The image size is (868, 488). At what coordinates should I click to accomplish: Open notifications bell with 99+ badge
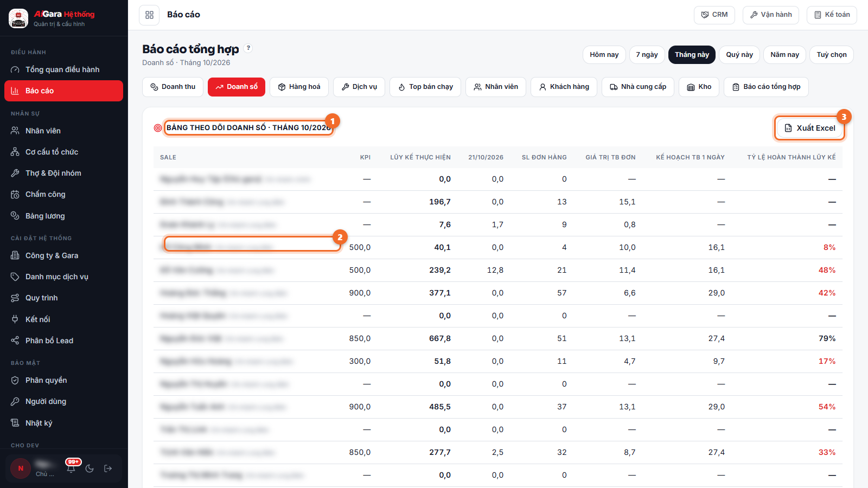[71, 468]
